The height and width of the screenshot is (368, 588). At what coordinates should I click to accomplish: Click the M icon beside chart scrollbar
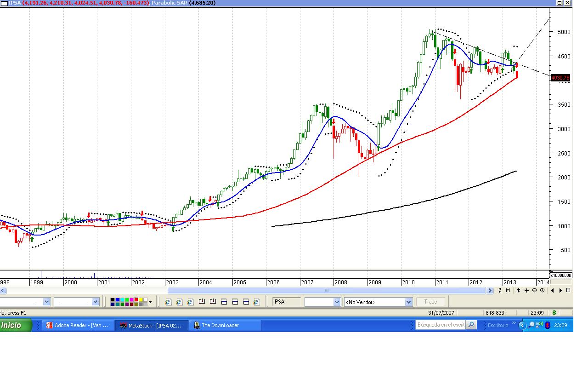[508, 290]
